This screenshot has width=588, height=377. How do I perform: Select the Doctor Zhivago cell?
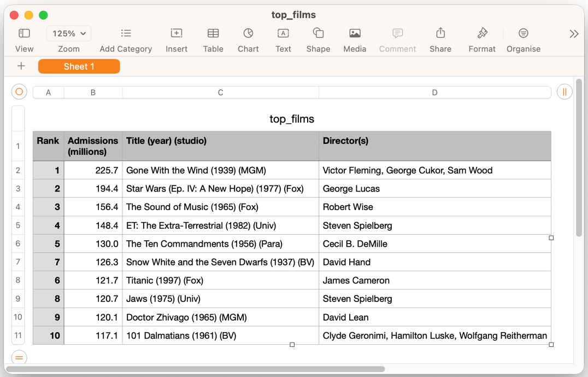pyautogui.click(x=221, y=317)
